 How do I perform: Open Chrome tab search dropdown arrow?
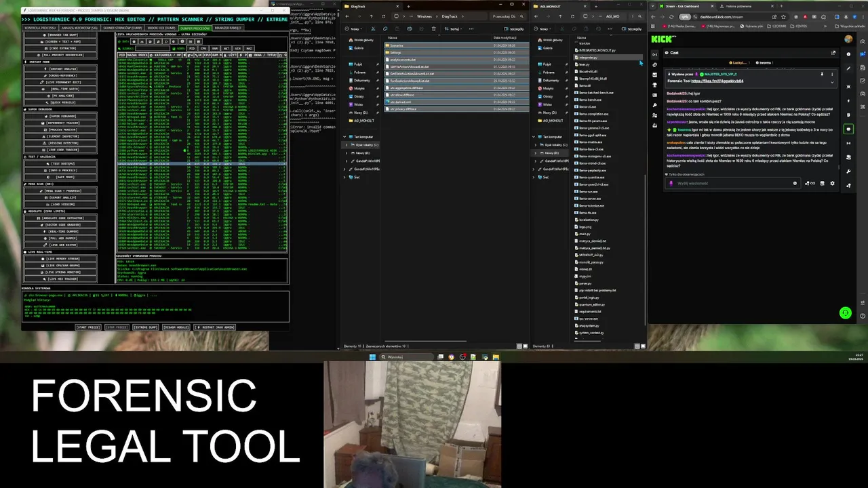tap(652, 6)
